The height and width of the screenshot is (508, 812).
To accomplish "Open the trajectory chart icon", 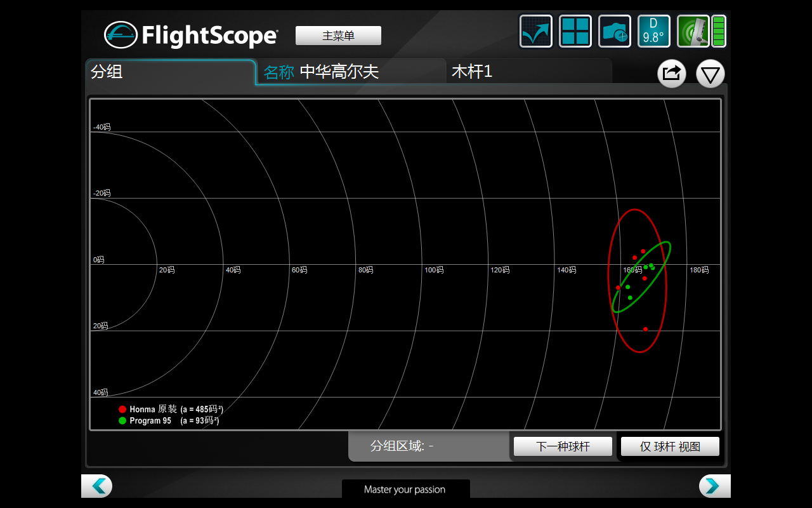I will pyautogui.click(x=536, y=31).
